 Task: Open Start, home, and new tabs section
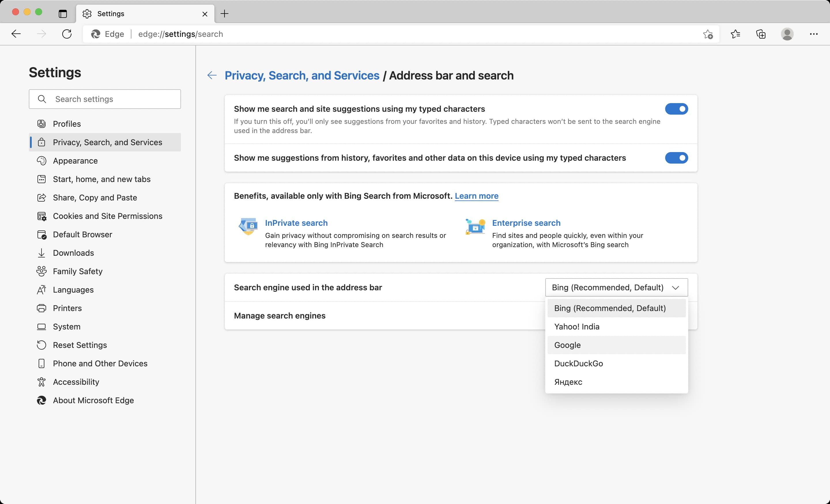pos(105,179)
